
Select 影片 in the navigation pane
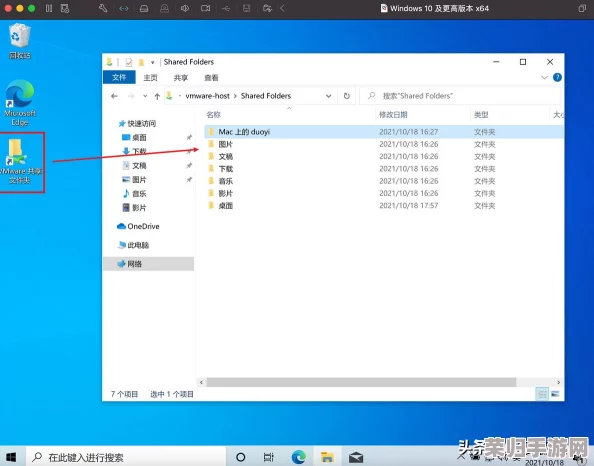click(134, 208)
